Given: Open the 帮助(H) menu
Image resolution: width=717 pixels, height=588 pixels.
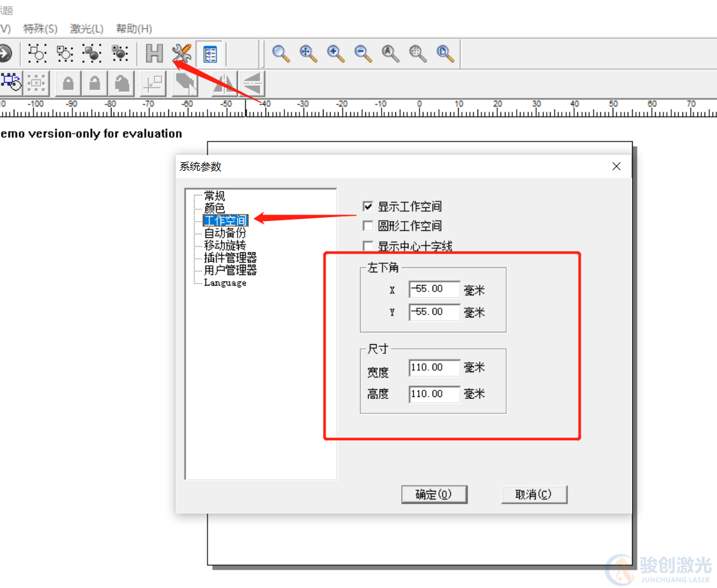Looking at the screenshot, I should pos(134,29).
